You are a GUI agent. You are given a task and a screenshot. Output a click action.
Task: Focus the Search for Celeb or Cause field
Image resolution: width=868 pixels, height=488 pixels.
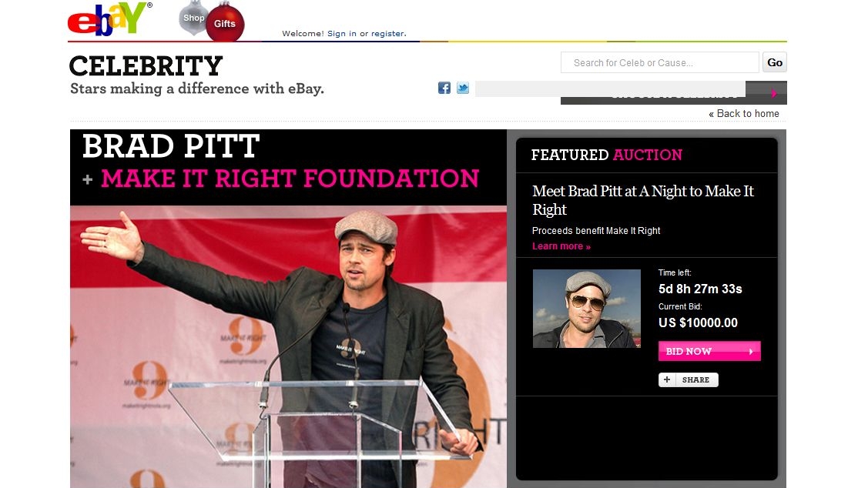tap(659, 62)
